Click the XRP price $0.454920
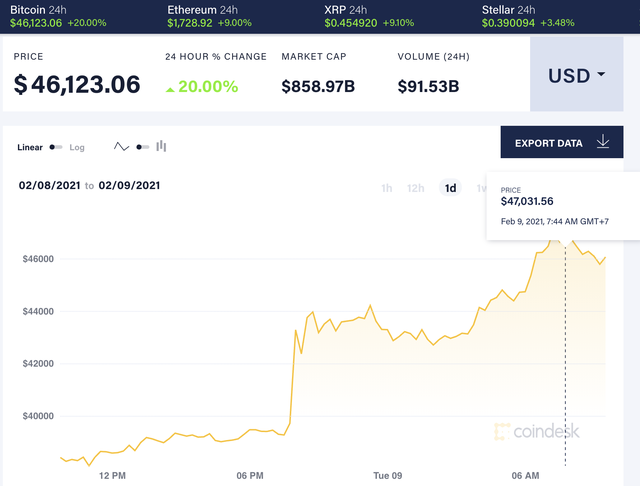This screenshot has height=486, width=640. [351, 23]
